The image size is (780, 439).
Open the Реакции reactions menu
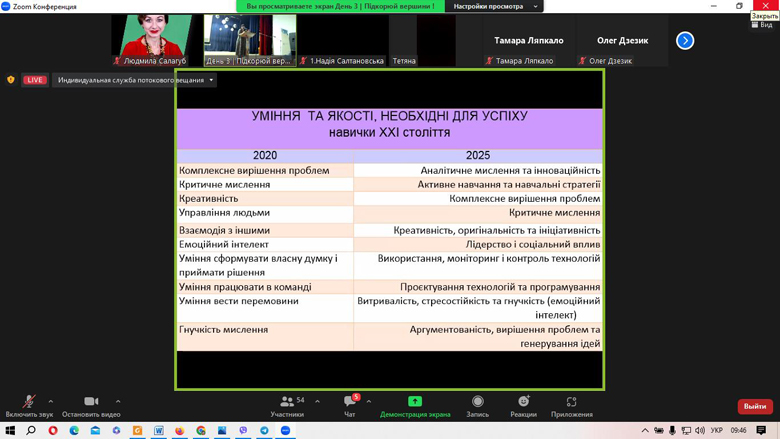523,406
